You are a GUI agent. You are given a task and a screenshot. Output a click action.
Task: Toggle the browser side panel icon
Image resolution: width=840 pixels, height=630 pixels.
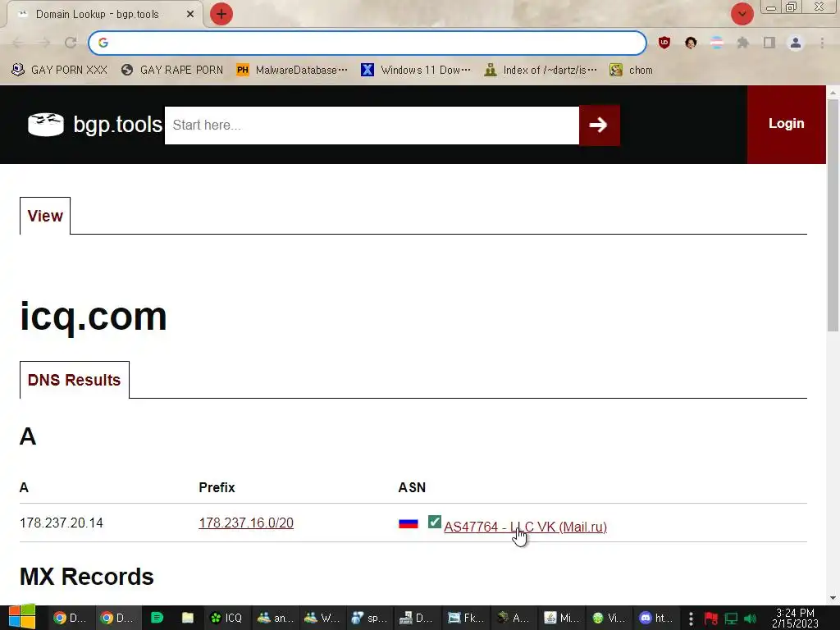[769, 43]
